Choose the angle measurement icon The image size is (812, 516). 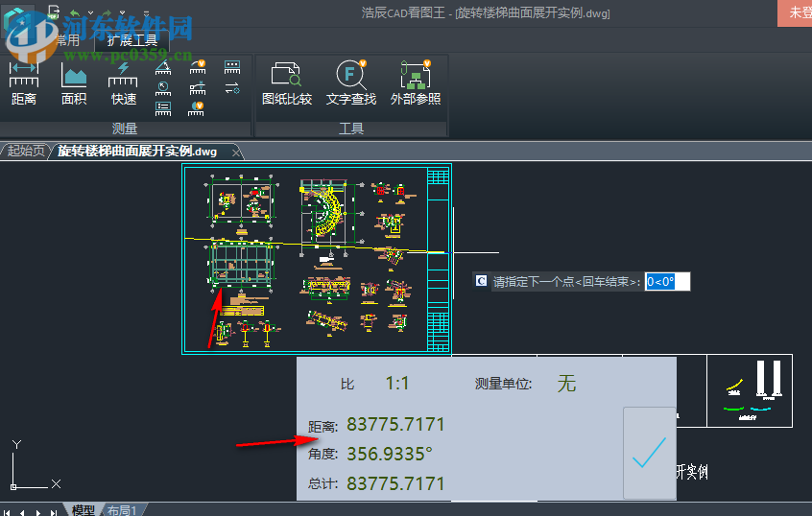point(163,68)
